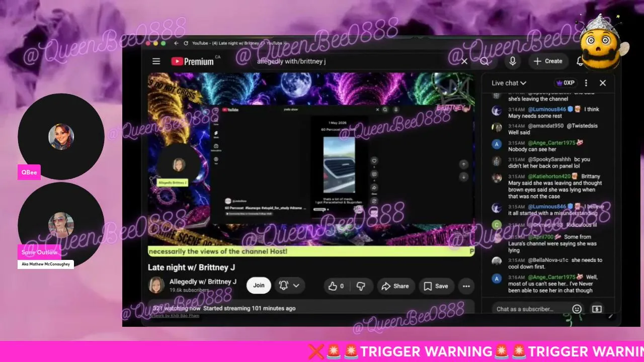The width and height of the screenshot is (644, 362).
Task: Click '321 watching now' description text
Action: tap(177, 308)
